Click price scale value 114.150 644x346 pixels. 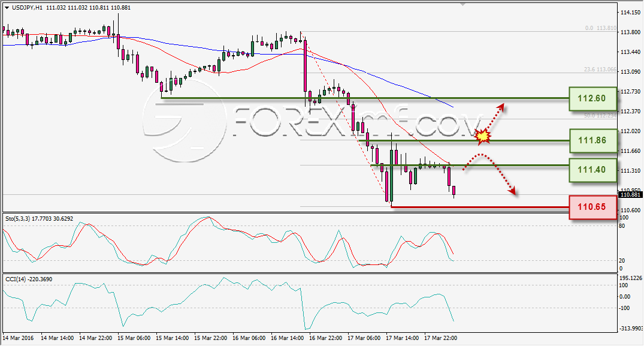(630, 13)
